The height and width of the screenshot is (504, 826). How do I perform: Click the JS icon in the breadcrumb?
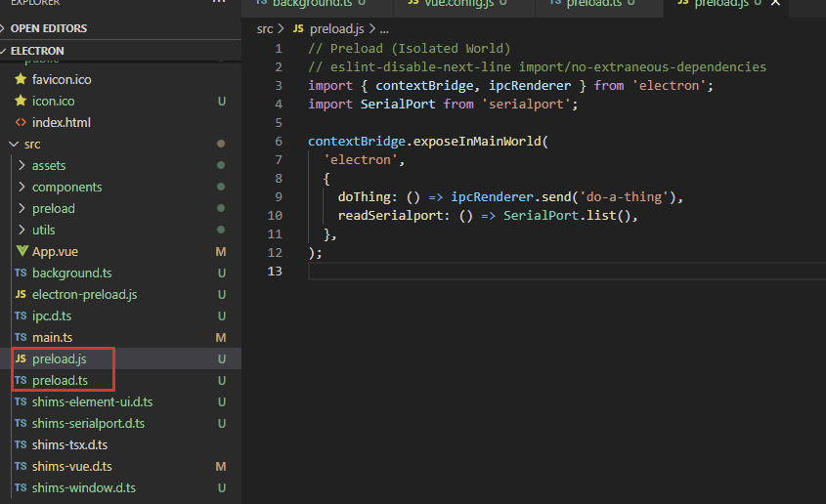[298, 28]
